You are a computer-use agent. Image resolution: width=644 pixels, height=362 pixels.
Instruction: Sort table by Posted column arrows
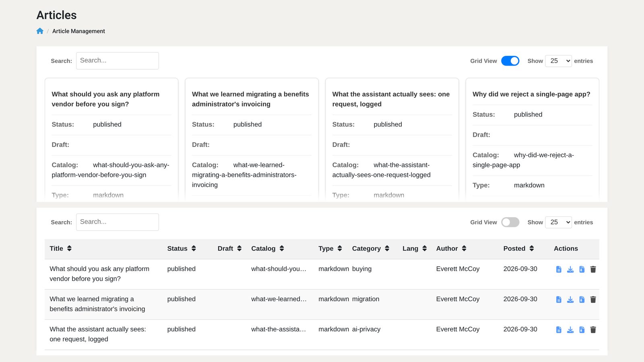pyautogui.click(x=532, y=249)
